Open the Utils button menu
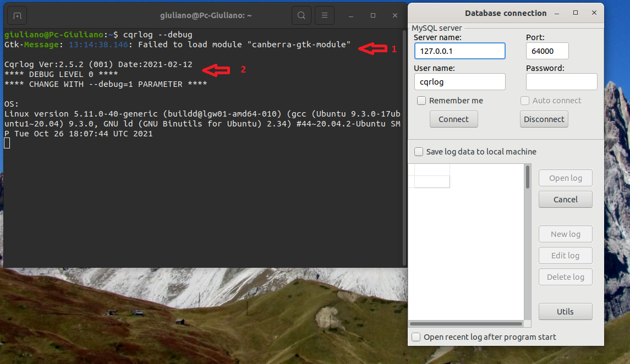 click(565, 311)
